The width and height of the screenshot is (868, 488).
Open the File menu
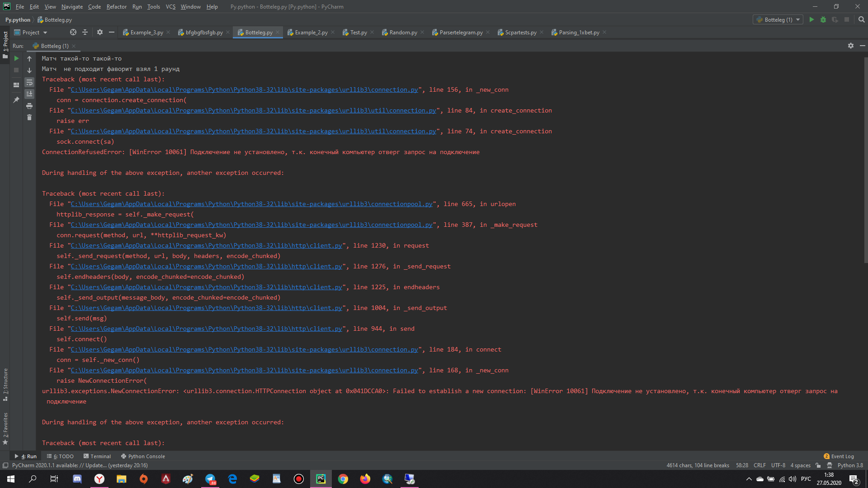20,7
